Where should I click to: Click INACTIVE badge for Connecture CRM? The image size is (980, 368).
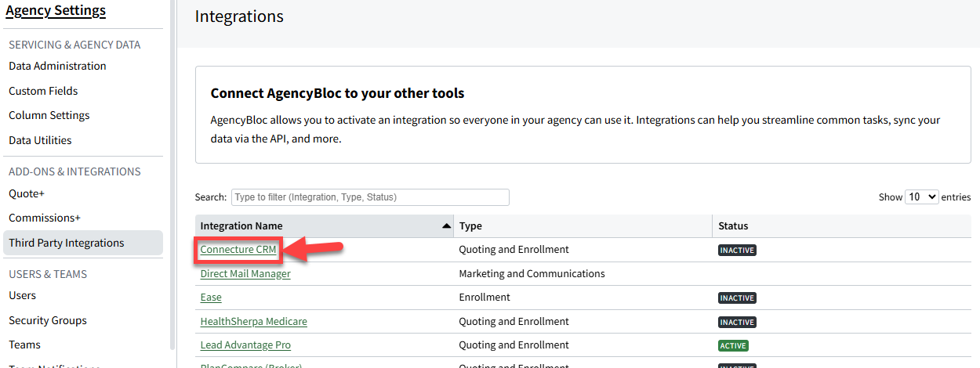point(737,251)
